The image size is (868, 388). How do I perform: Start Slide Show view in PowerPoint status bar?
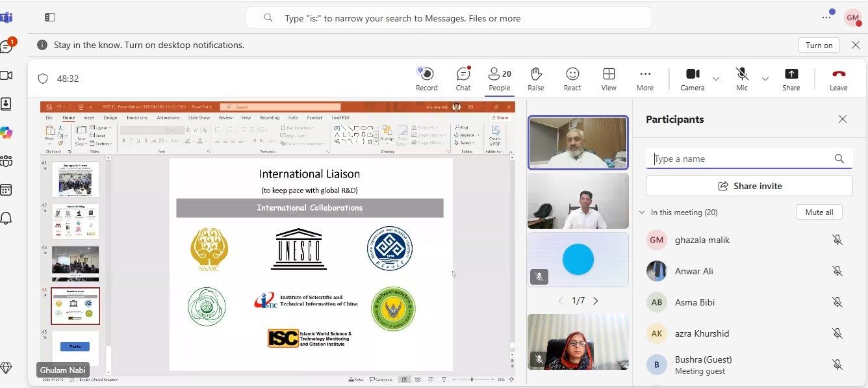444,379
